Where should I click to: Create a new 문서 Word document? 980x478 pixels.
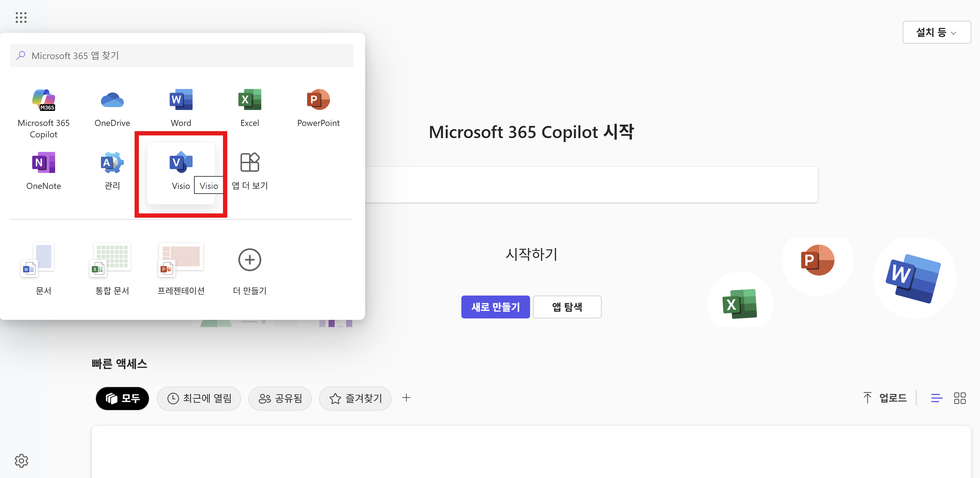(x=43, y=268)
